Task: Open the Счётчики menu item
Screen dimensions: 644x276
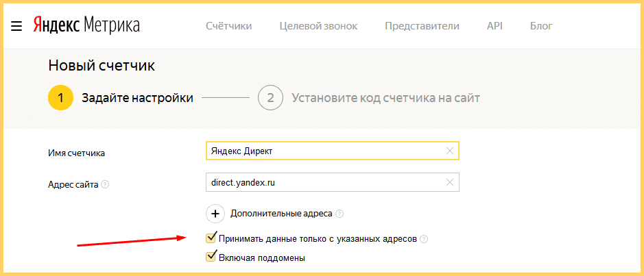Action: 228,26
